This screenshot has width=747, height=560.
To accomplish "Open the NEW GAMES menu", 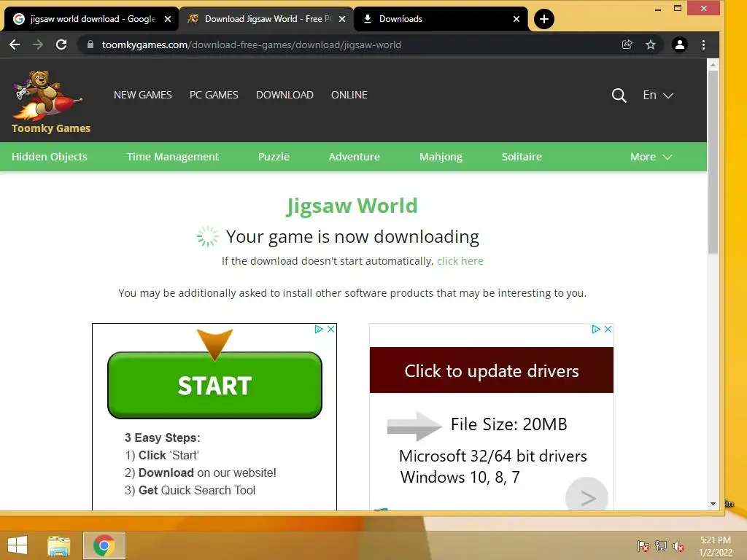I will point(143,95).
